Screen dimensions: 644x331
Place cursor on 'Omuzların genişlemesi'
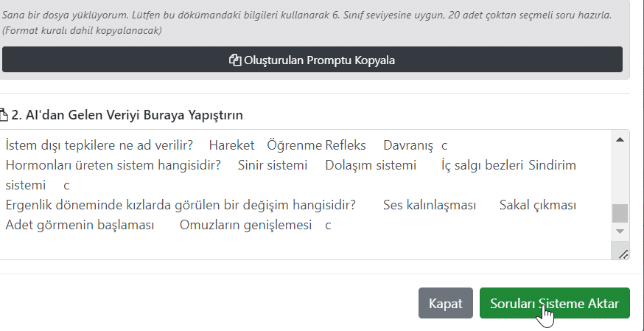tap(246, 225)
